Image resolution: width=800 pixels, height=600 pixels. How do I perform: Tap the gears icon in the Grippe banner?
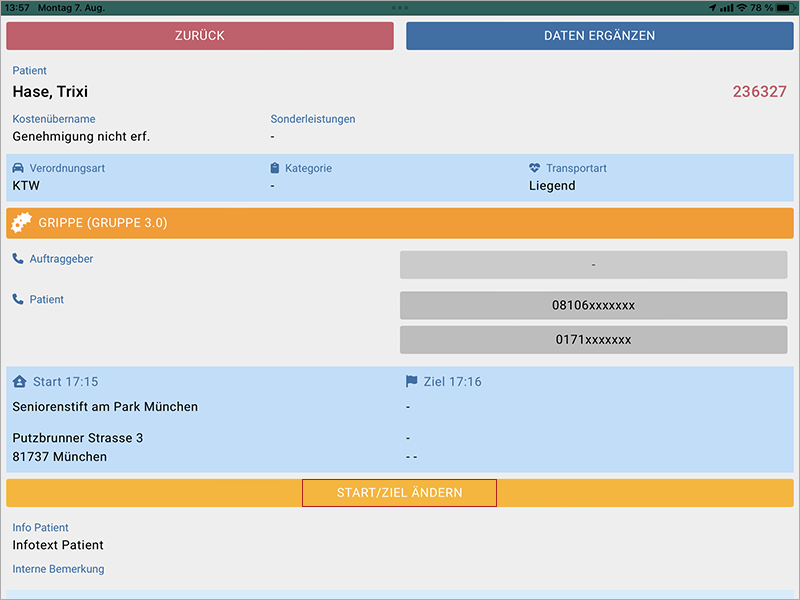[x=22, y=223]
